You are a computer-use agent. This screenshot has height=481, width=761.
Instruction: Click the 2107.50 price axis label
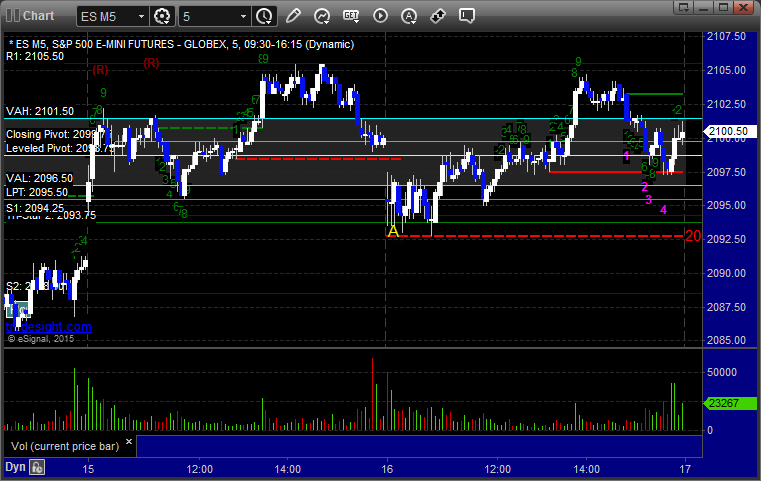pos(727,36)
